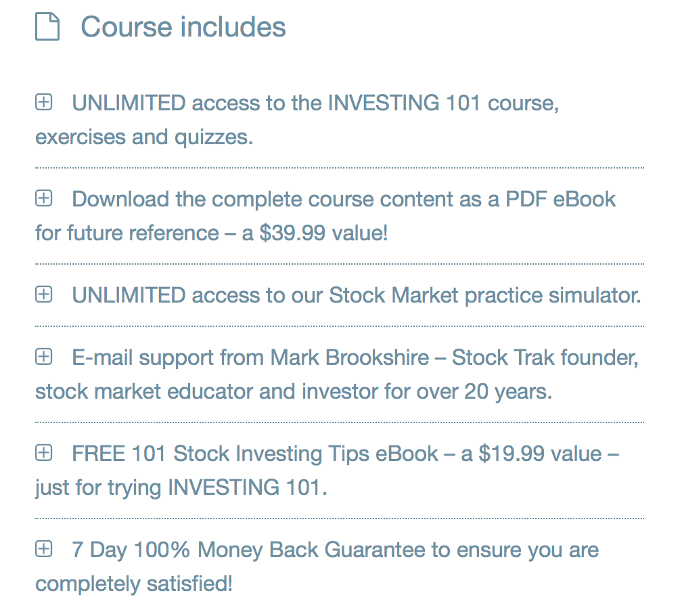This screenshot has height=616, width=682.
Task: Open the Stock Market practice simulator text
Action: click(x=357, y=296)
